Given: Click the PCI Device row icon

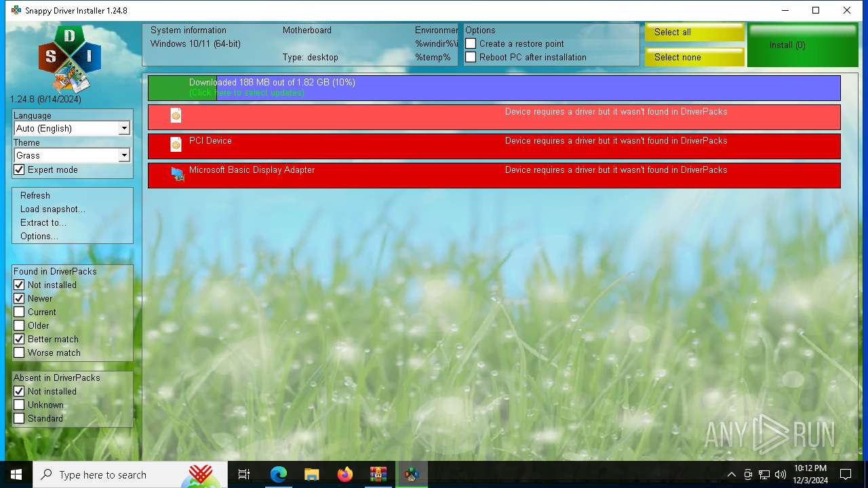Looking at the screenshot, I should [x=176, y=144].
